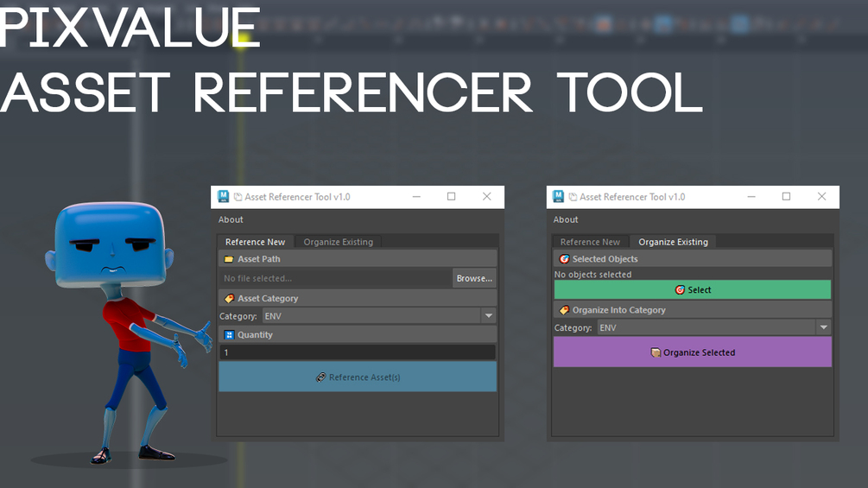Close the left Asset Referencer Tool window
The height and width of the screenshot is (488, 868).
click(486, 197)
